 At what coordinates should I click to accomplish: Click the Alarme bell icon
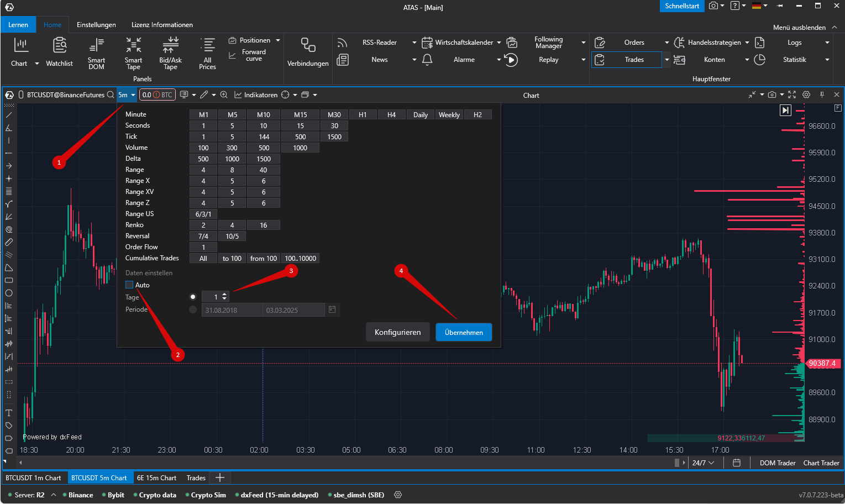click(x=427, y=60)
